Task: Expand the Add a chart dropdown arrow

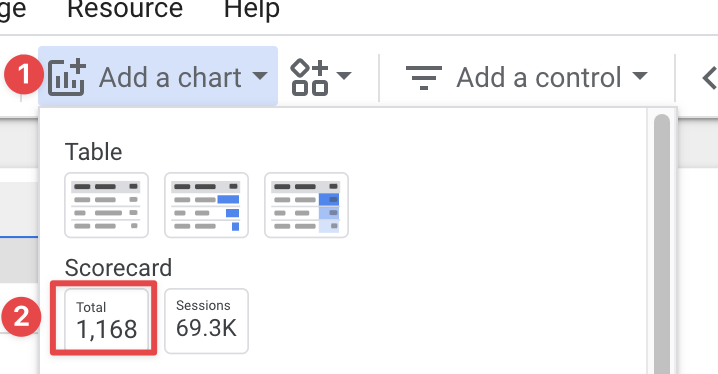Action: (x=260, y=76)
